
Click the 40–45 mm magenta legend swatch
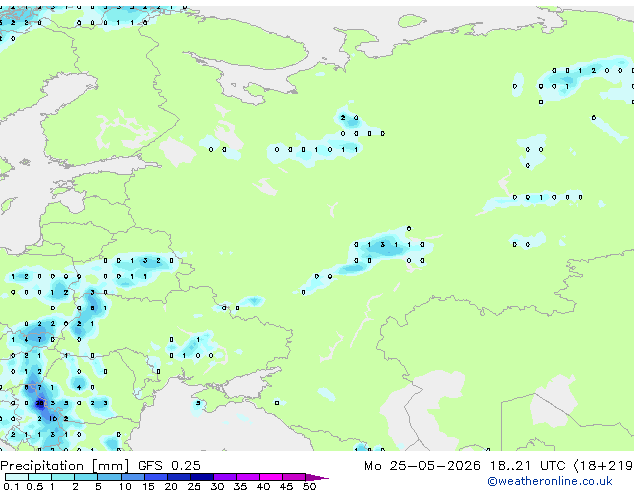271,477
